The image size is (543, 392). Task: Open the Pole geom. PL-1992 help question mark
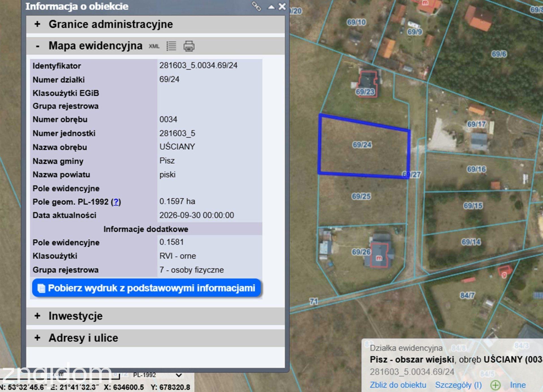[116, 202]
